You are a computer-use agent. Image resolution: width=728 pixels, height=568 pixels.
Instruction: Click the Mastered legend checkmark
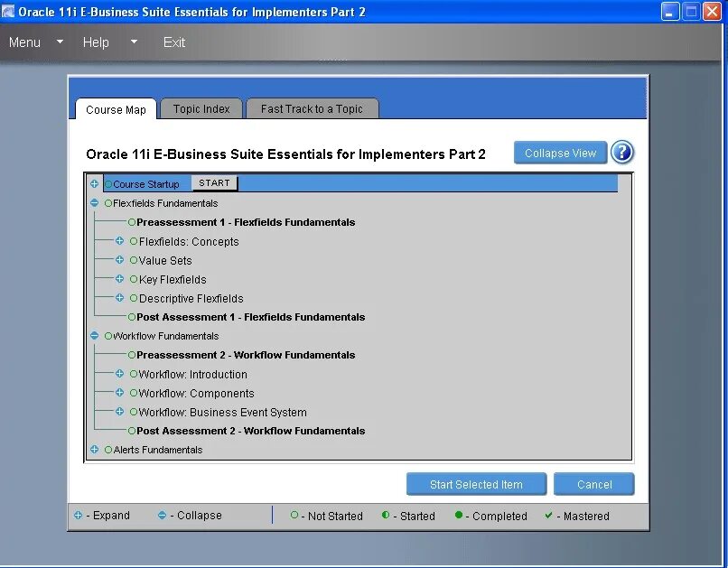coord(549,515)
